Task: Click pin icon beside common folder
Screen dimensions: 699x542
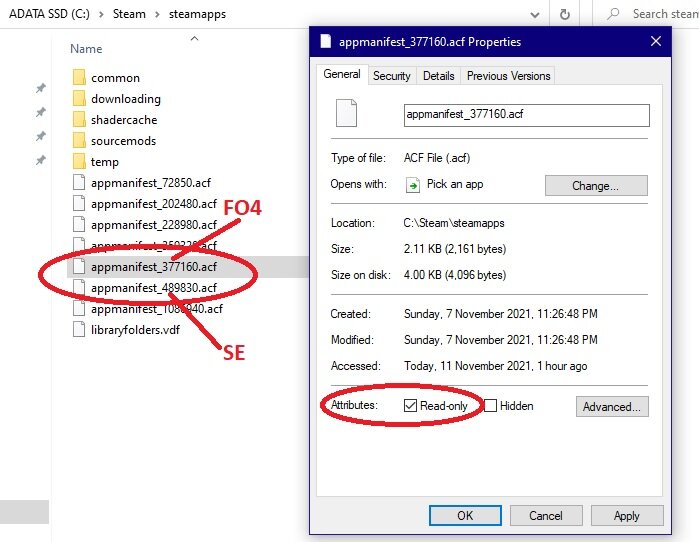Action: coord(41,88)
